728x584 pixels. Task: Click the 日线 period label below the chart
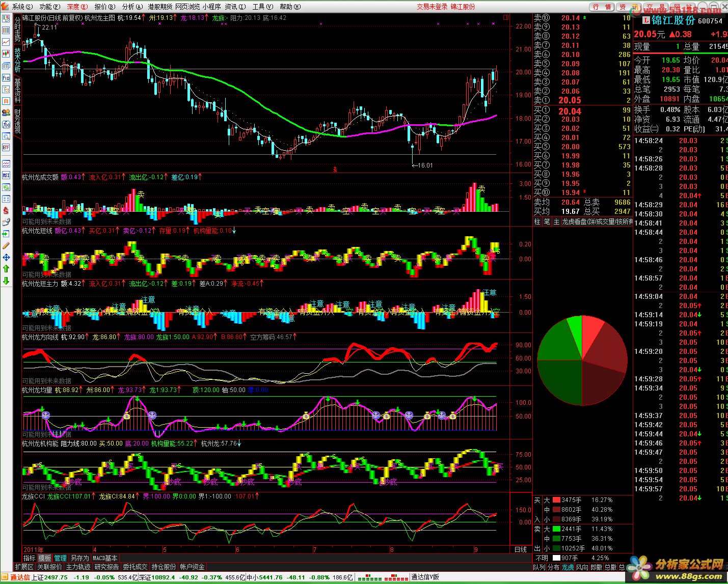click(x=520, y=550)
